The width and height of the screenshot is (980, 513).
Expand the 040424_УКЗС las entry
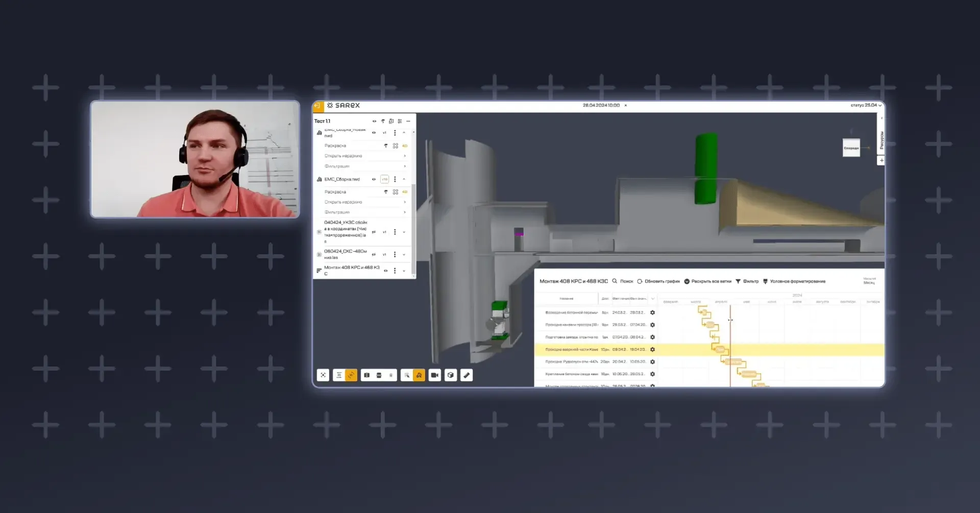[x=404, y=232]
